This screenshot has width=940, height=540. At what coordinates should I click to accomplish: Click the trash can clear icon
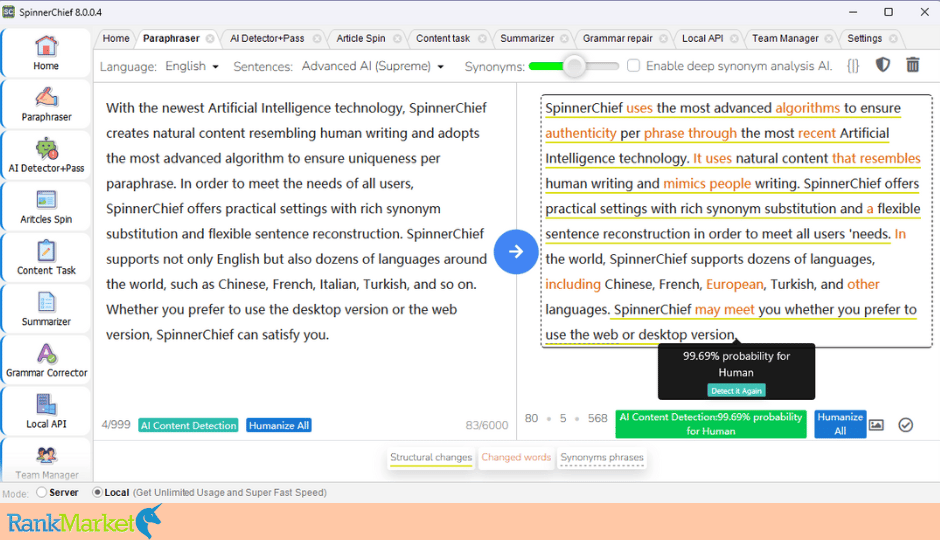point(912,65)
